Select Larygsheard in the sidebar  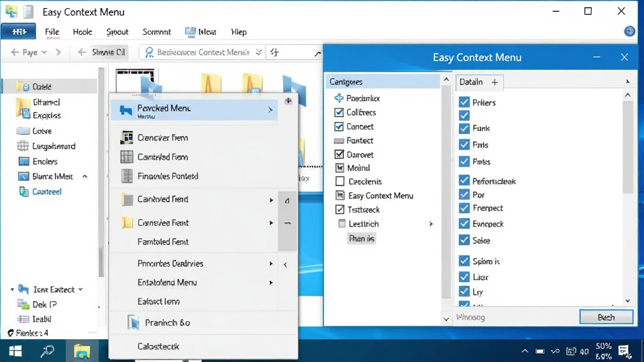[x=53, y=146]
